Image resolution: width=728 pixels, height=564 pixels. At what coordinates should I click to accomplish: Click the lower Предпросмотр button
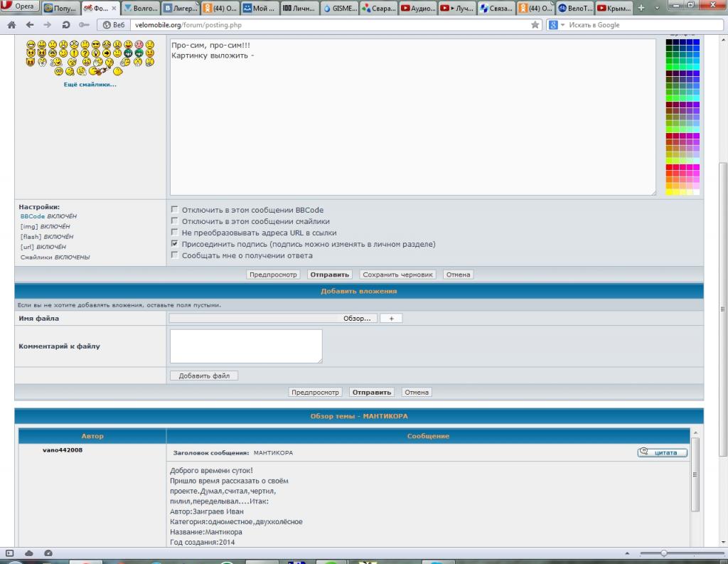[315, 392]
